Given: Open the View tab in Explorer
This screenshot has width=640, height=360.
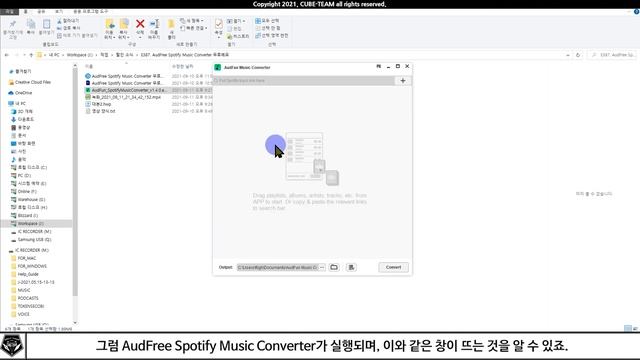Looking at the screenshot, I should (59, 11).
